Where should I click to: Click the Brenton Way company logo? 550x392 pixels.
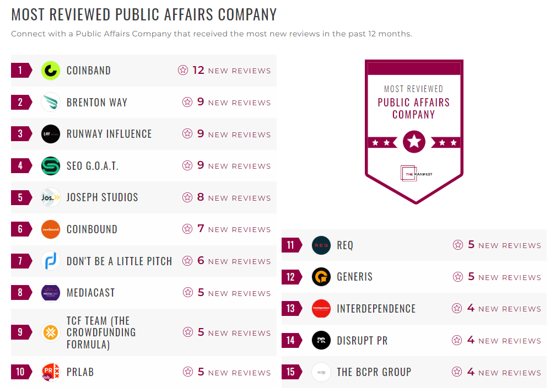(x=50, y=102)
